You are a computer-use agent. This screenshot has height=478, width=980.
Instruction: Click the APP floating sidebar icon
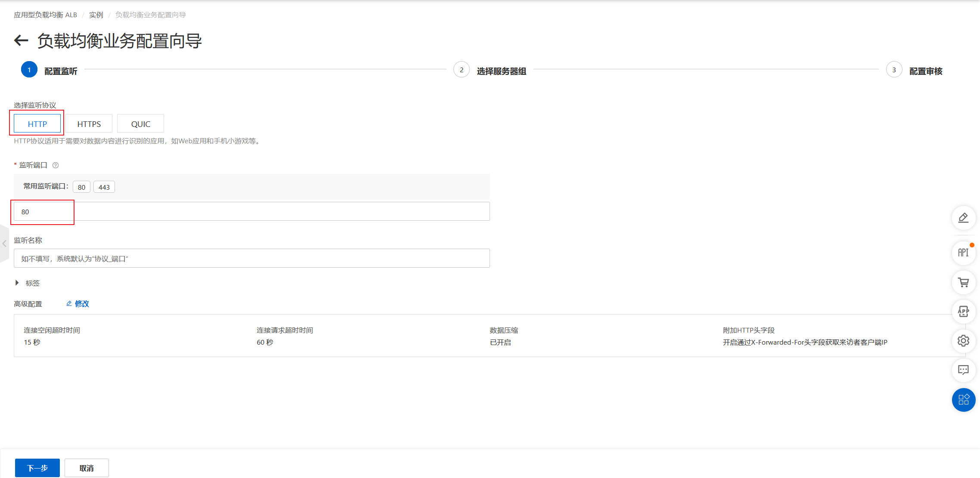click(x=963, y=311)
